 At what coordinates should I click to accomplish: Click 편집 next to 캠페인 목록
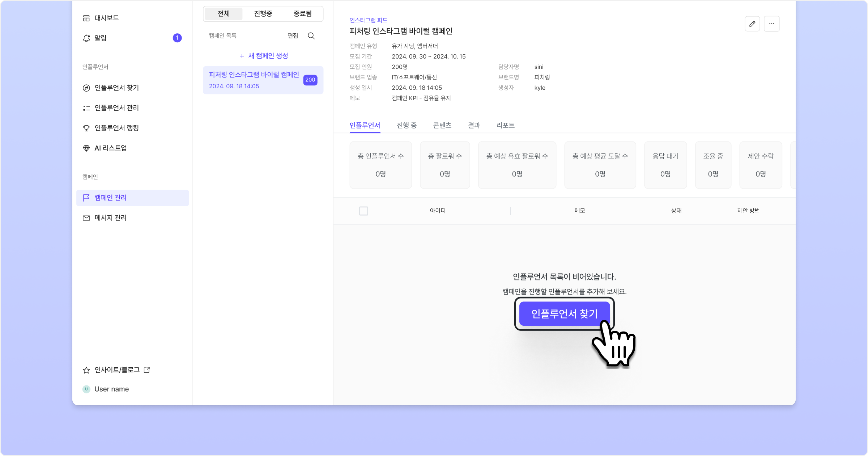(293, 36)
